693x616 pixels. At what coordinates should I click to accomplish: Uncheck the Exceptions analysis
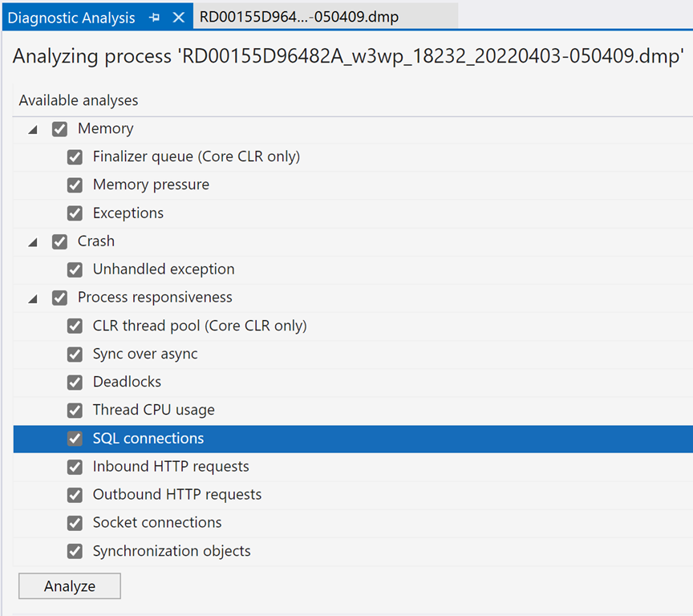(75, 213)
